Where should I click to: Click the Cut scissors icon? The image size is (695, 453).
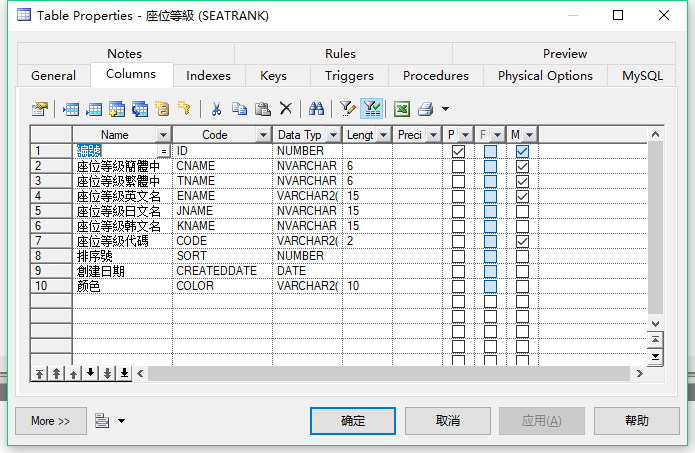pos(216,109)
